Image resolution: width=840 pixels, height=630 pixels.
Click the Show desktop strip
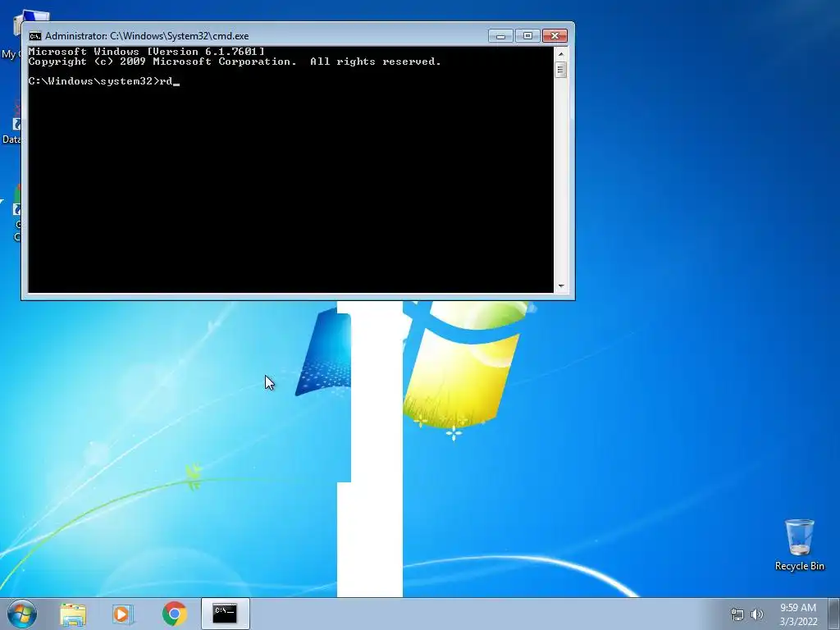click(834, 614)
